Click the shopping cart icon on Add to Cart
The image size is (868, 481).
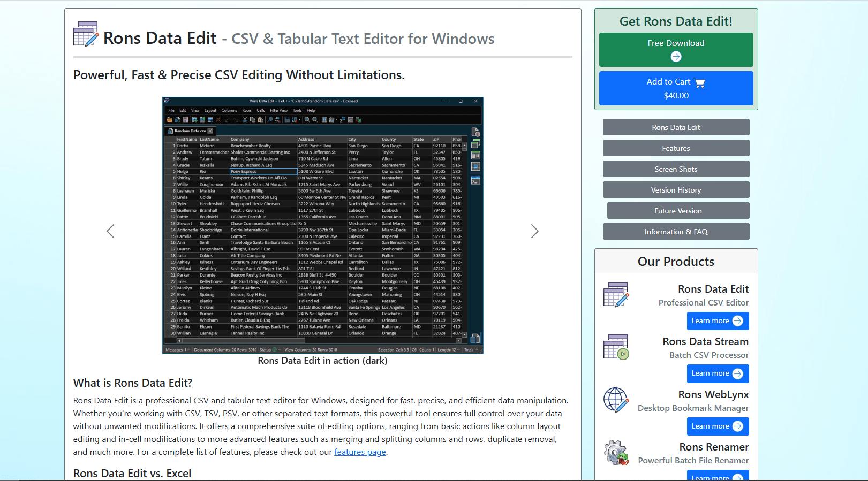(x=700, y=83)
